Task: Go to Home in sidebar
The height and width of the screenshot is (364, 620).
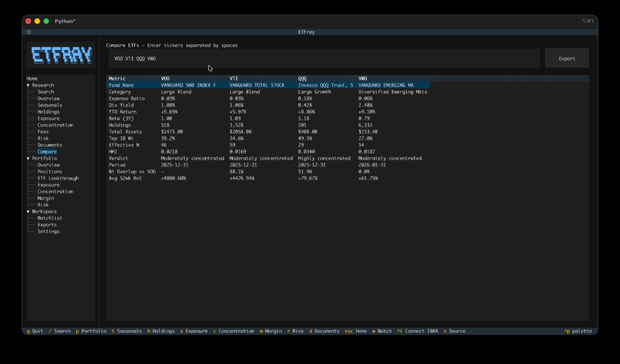Action: pos(32,79)
